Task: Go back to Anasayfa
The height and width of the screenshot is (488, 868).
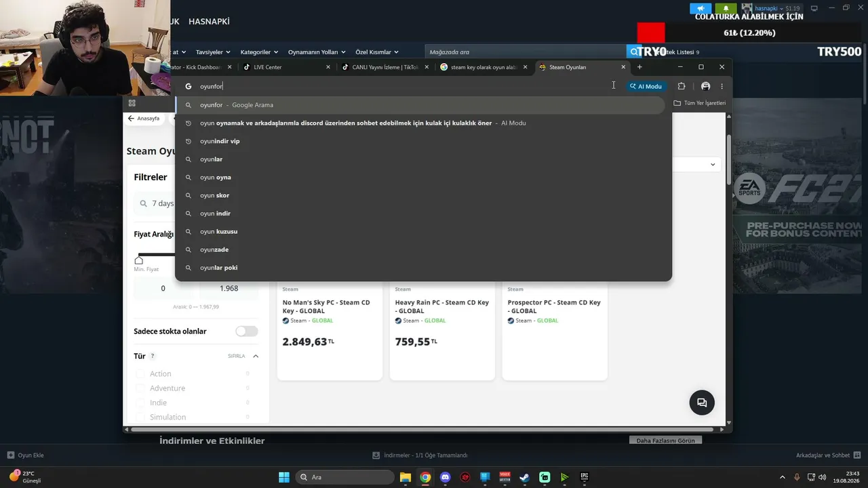Action: tap(144, 118)
